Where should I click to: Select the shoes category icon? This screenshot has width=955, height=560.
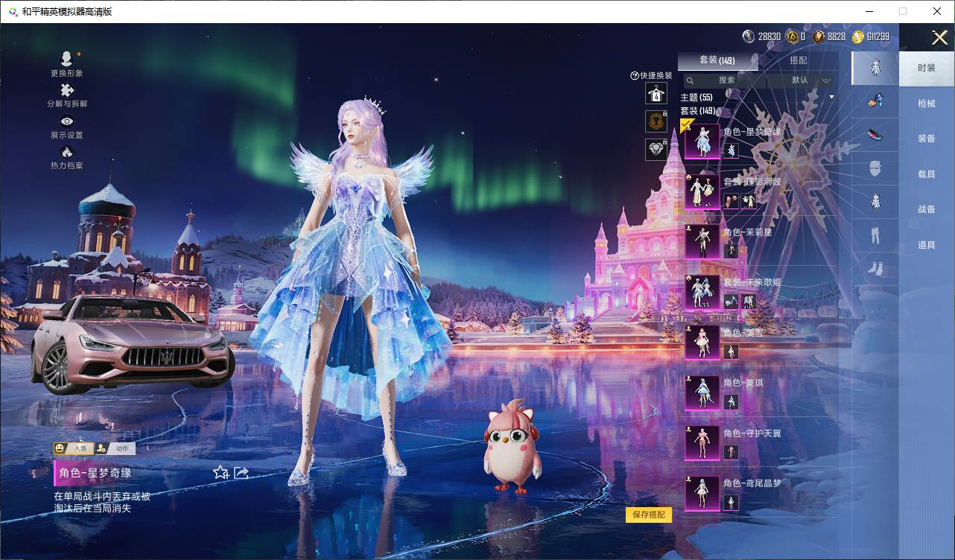pos(875,269)
